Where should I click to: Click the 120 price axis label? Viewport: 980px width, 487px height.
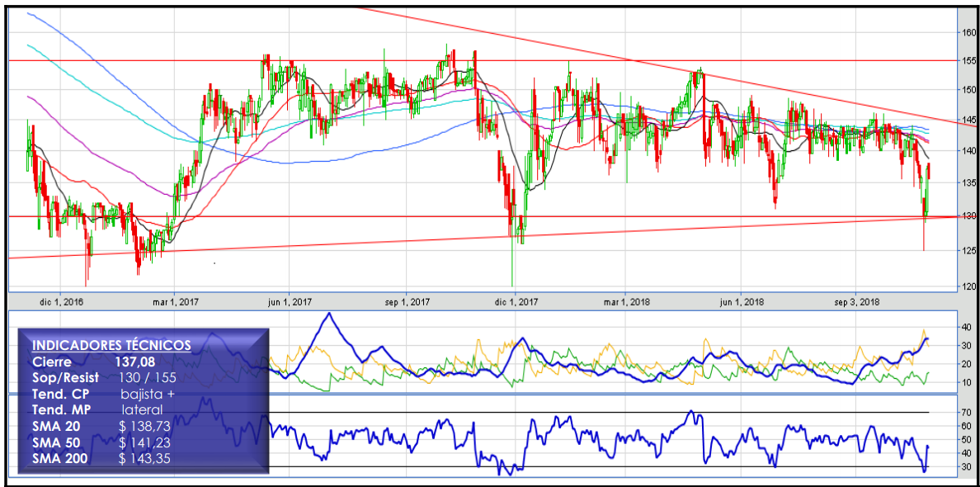[968, 286]
